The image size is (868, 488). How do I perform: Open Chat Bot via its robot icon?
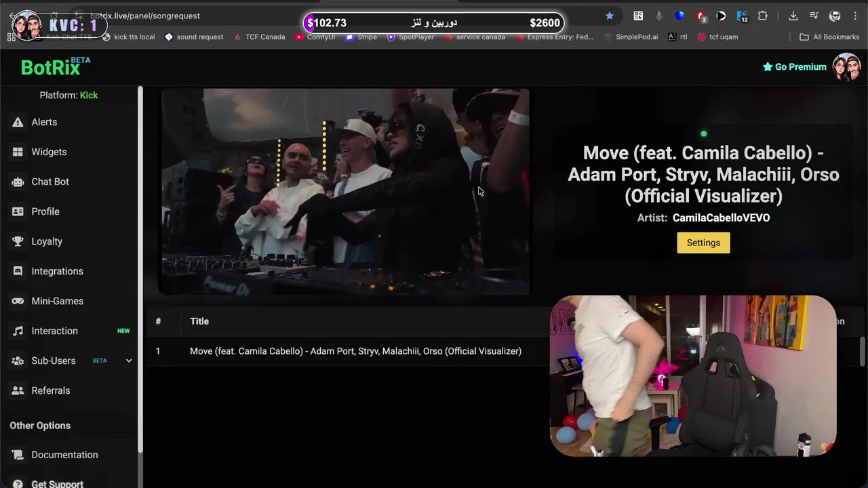point(18,182)
